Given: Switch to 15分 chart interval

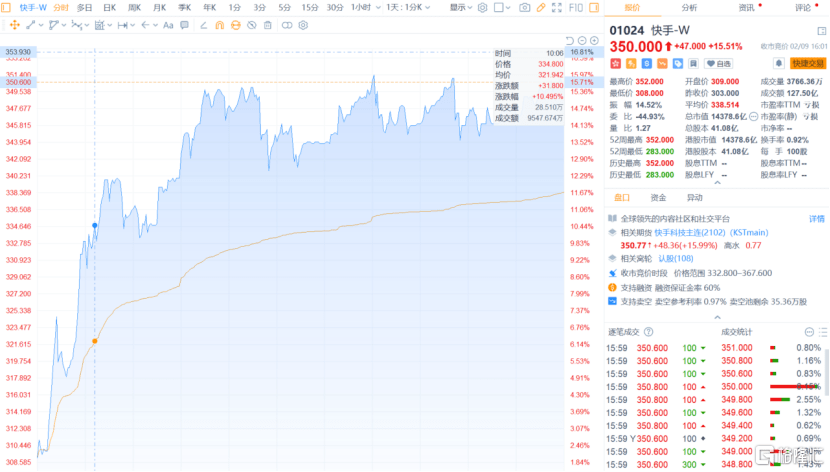Looking at the screenshot, I should (310, 7).
